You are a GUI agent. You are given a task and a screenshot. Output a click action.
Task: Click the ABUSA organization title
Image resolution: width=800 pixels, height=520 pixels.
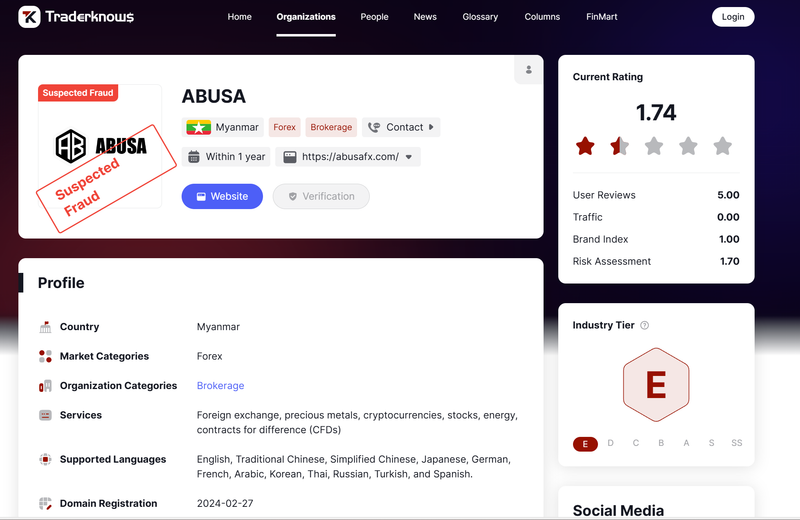pos(214,96)
